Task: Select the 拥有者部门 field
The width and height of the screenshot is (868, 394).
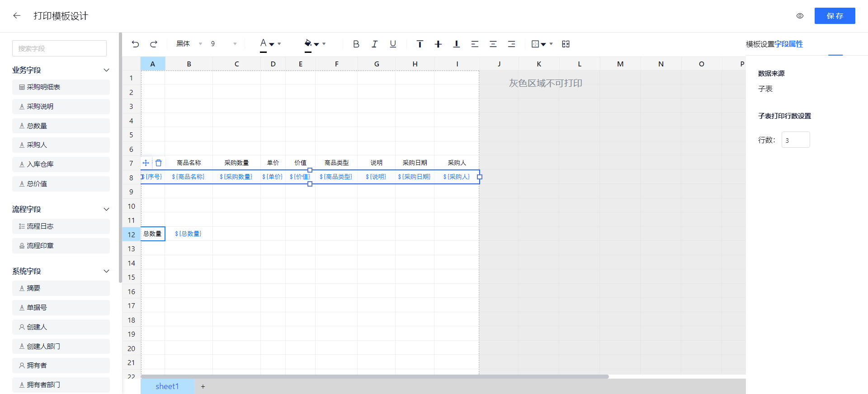Action: point(61,385)
